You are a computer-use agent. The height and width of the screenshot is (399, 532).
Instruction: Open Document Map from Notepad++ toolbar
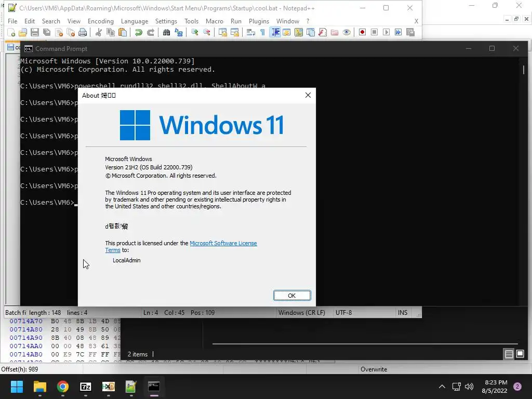pos(299,32)
